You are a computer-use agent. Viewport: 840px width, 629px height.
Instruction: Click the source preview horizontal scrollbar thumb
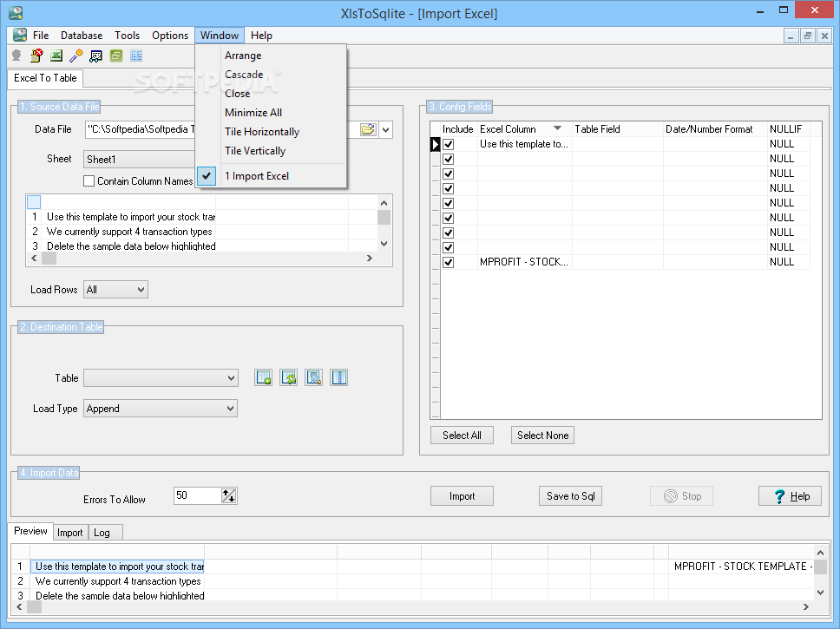tap(49, 259)
